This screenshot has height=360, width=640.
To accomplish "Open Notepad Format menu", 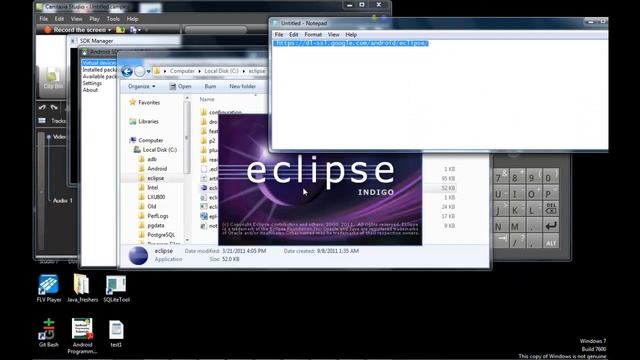I will [x=313, y=35].
